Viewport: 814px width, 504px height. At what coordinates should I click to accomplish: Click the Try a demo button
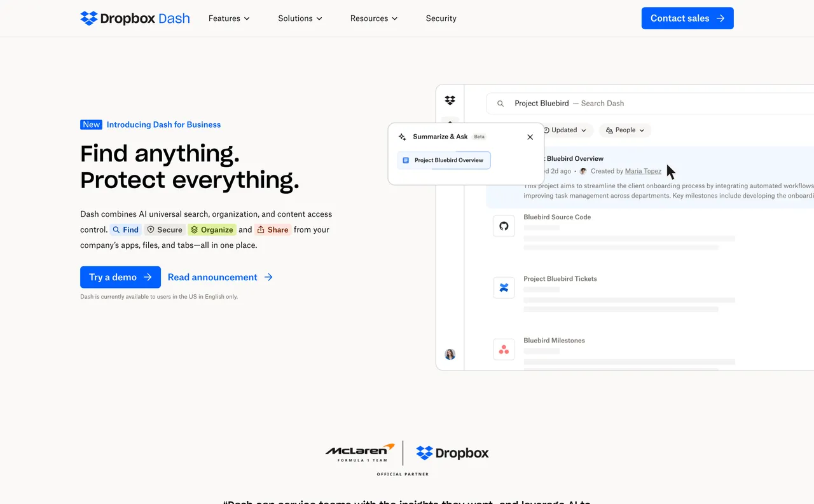(120, 277)
